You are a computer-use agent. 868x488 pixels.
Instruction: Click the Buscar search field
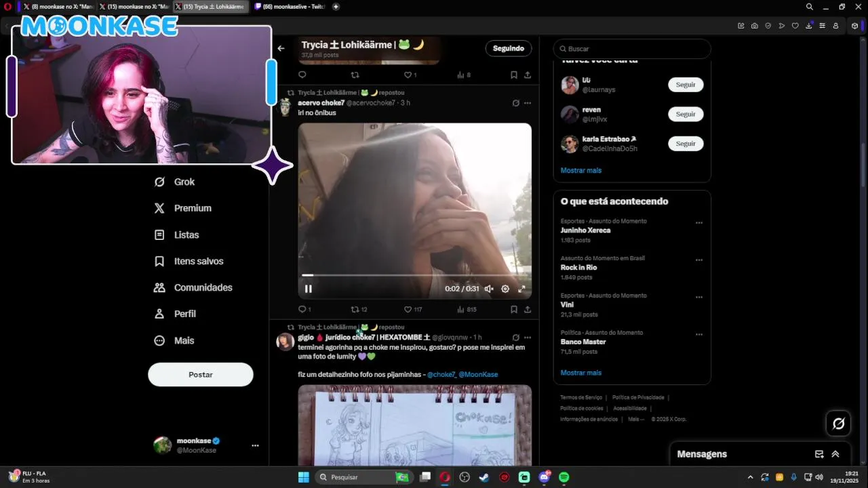(632, 49)
